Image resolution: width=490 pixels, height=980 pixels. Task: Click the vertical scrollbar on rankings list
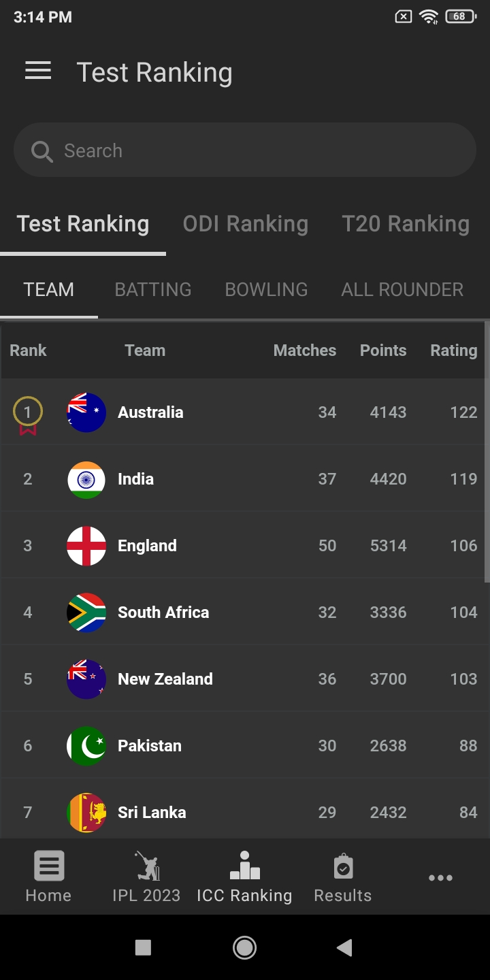click(x=487, y=453)
